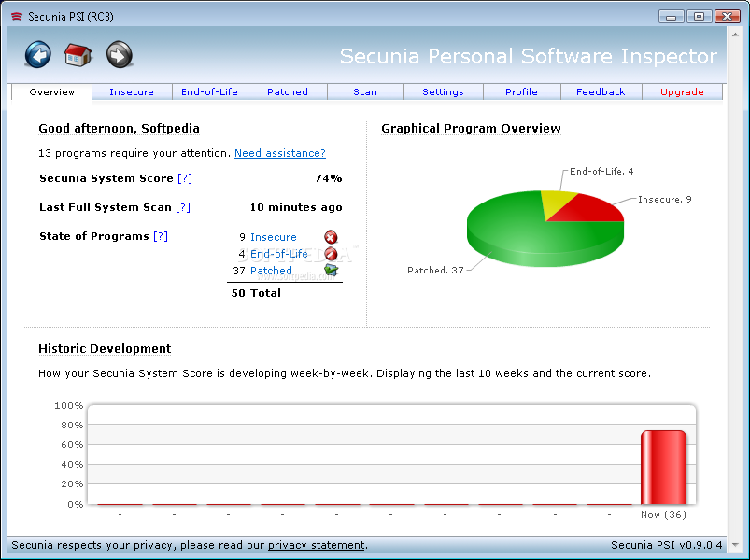Image resolution: width=750 pixels, height=560 pixels.
Task: Click the green Patched status icon
Action: pyautogui.click(x=331, y=271)
